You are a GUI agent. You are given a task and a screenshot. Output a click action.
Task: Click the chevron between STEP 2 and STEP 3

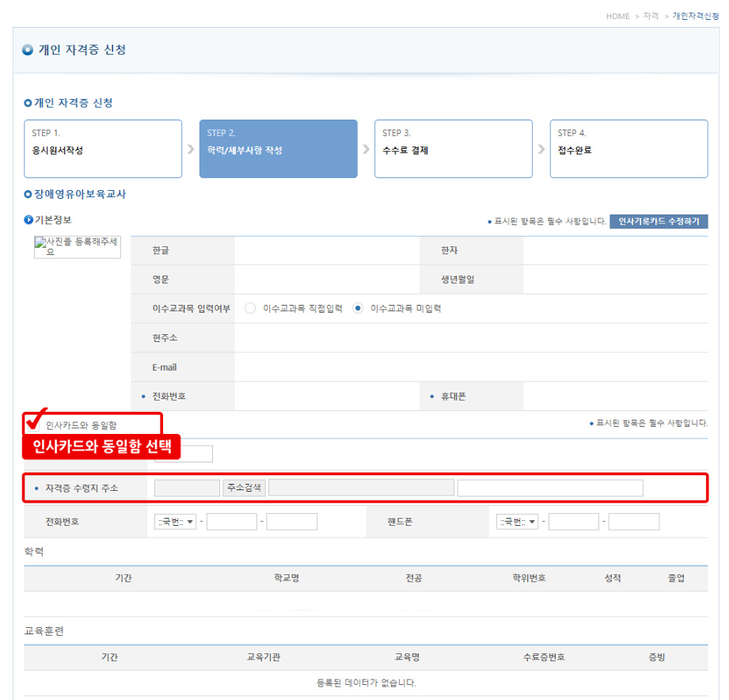coord(366,149)
